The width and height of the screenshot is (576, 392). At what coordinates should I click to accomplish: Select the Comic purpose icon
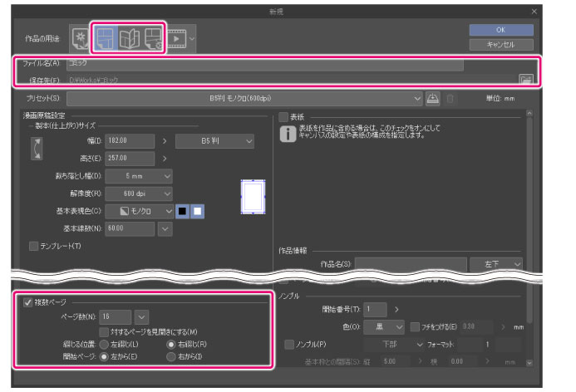pos(106,38)
